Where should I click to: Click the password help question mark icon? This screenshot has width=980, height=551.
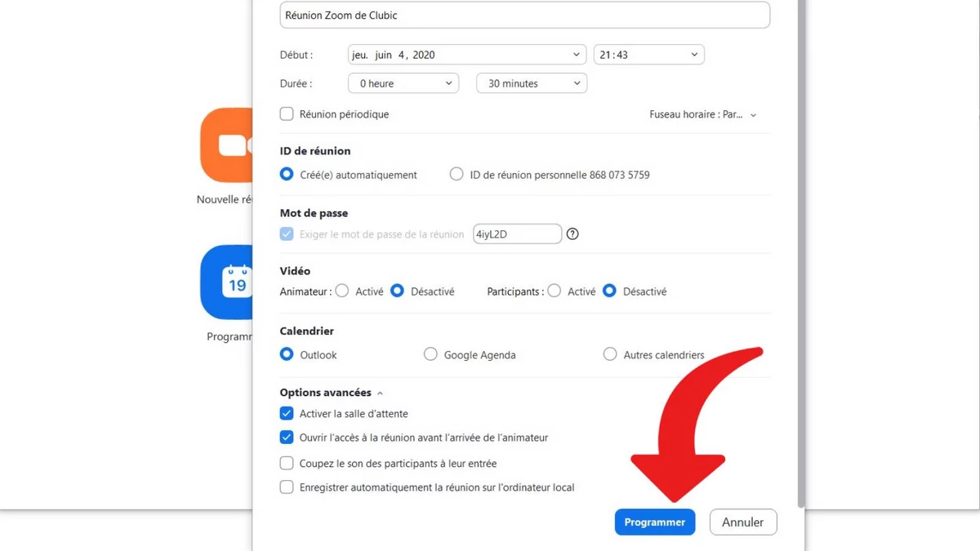click(572, 234)
